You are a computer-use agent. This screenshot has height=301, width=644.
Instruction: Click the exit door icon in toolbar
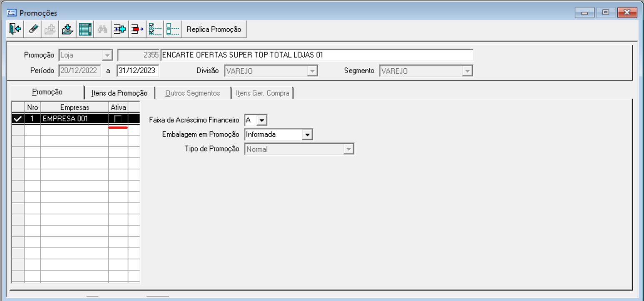15,30
